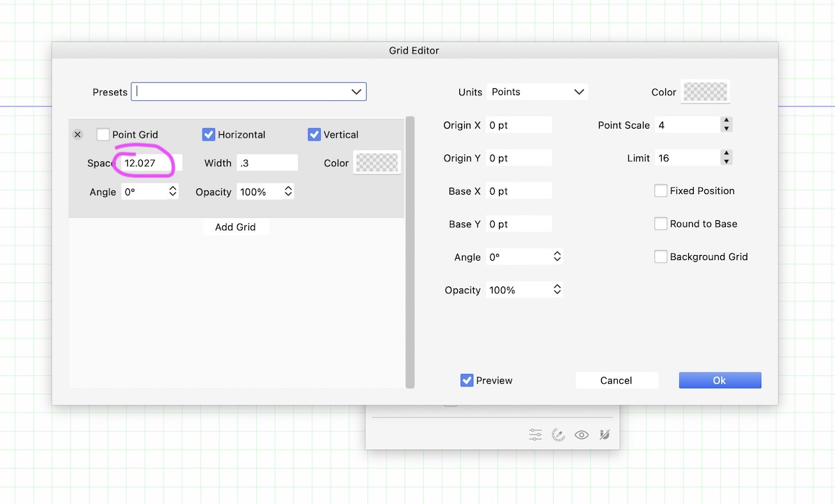Image resolution: width=835 pixels, height=504 pixels.
Task: Remove the grid with the X icon
Action: (77, 135)
